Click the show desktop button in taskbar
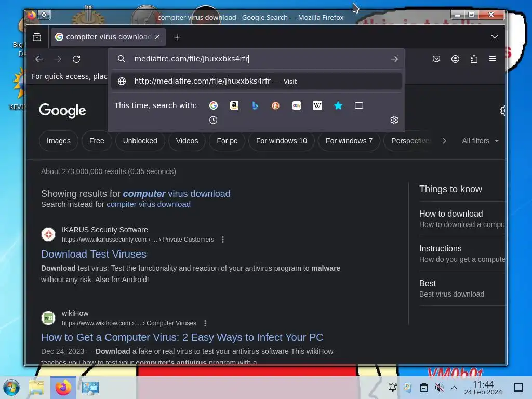The width and height of the screenshot is (532, 399). [x=518, y=388]
